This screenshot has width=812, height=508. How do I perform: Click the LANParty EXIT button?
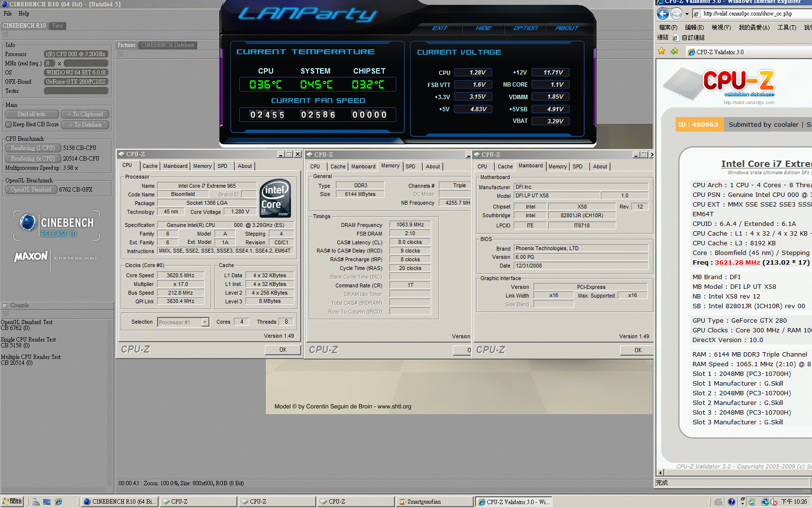point(440,28)
